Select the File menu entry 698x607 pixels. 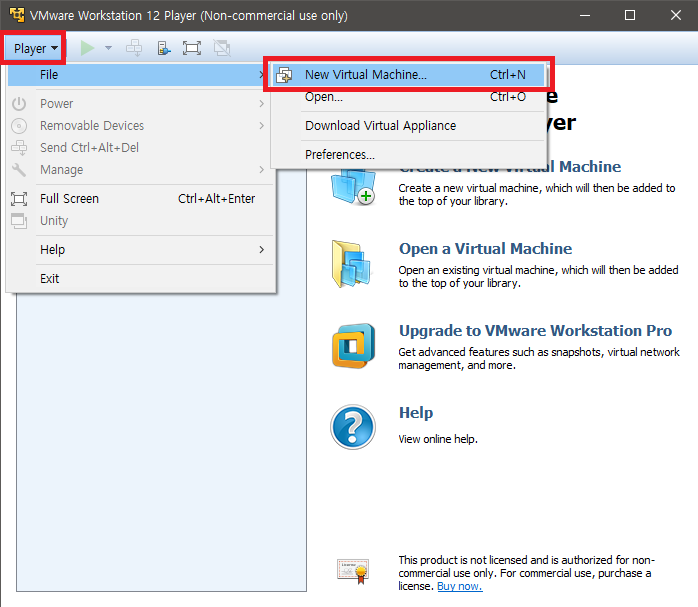pos(138,75)
